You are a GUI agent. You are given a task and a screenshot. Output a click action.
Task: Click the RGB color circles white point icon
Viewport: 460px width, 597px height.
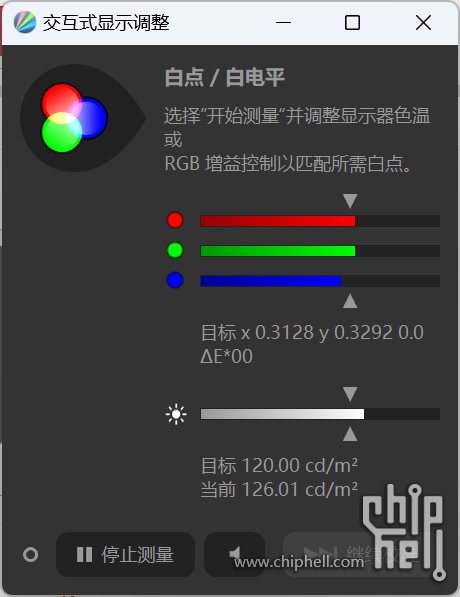(74, 118)
